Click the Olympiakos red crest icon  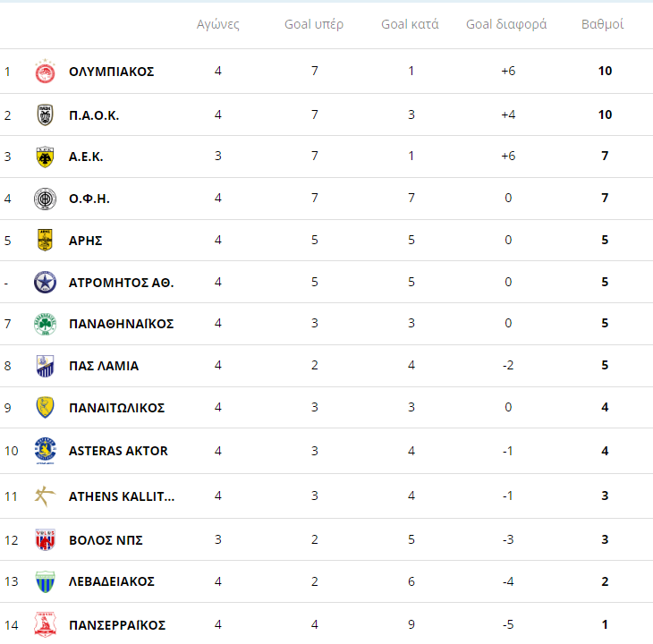click(45, 72)
